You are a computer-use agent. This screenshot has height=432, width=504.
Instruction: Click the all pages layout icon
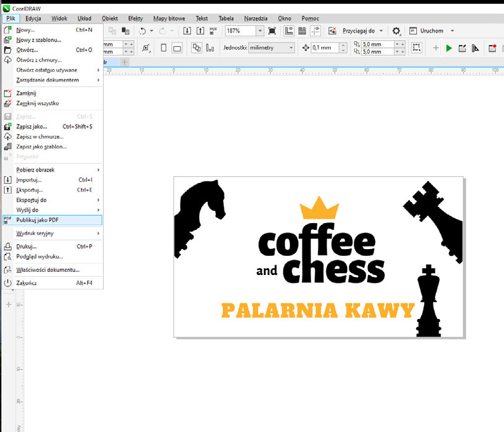tap(197, 48)
